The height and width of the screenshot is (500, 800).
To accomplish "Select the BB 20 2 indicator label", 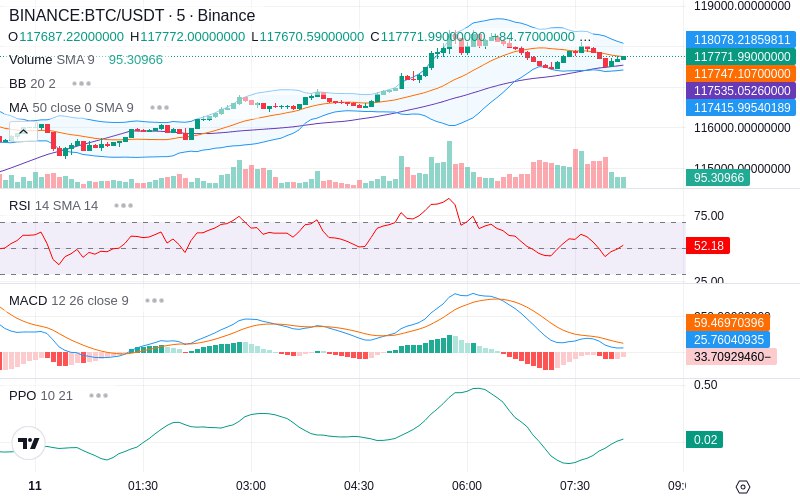I will [32, 83].
